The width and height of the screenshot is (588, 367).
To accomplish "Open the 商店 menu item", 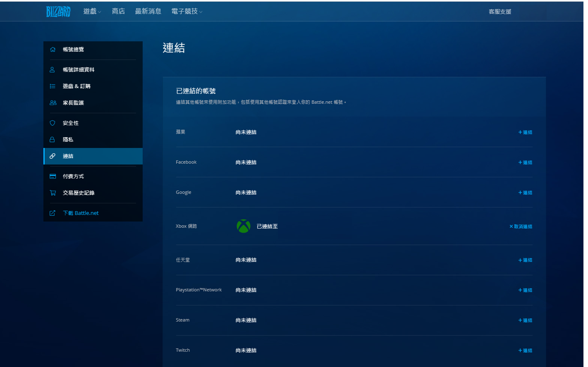I will coord(118,12).
